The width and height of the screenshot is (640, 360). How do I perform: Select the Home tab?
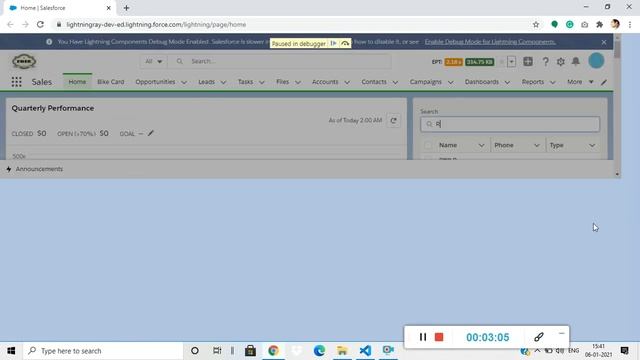coord(77,82)
